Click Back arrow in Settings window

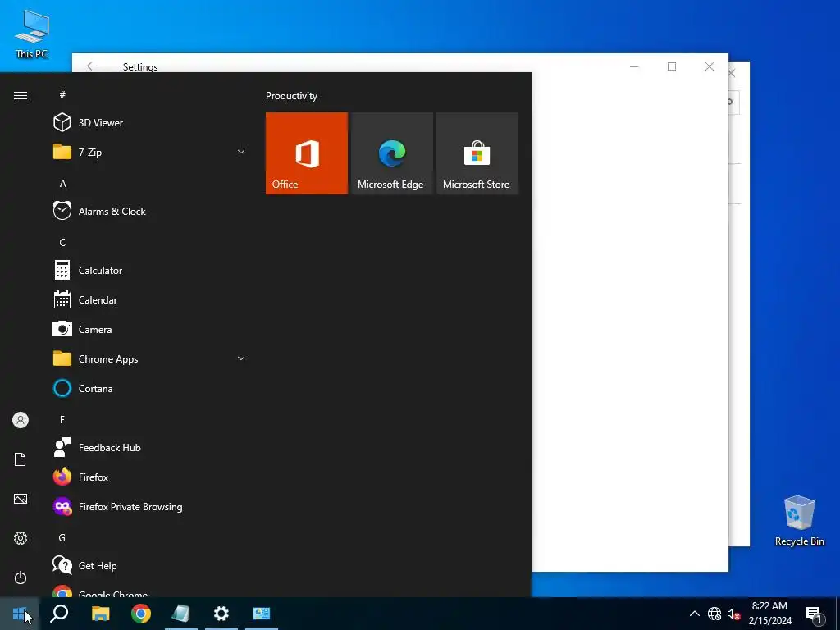coord(92,66)
